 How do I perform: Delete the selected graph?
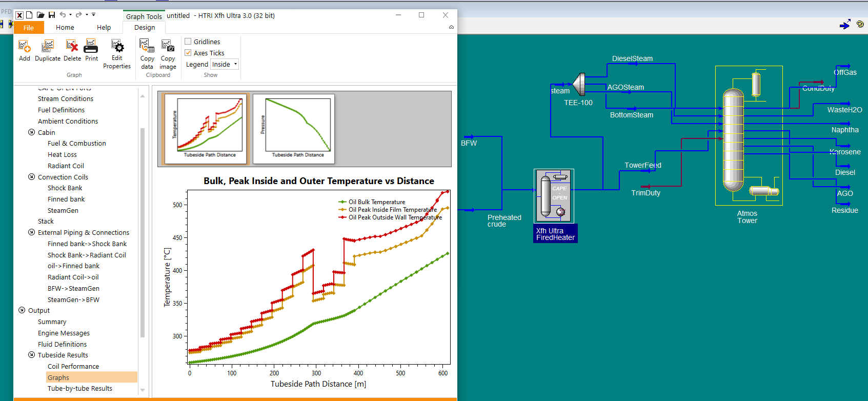72,51
